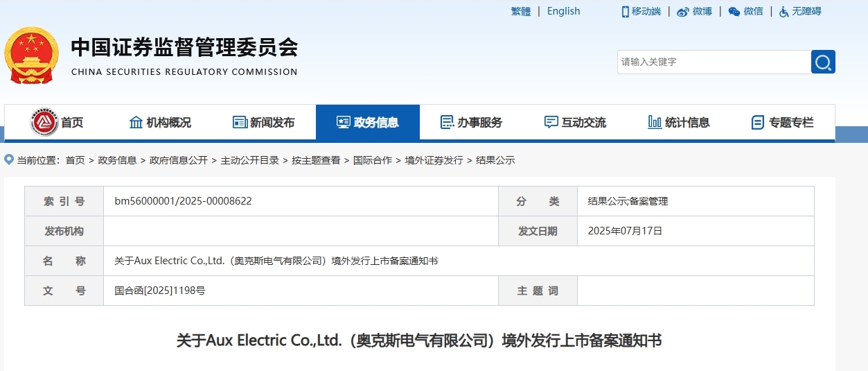This screenshot has height=371, width=868.
Task: Click the location pin icon by 当前位置
Action: (9, 159)
